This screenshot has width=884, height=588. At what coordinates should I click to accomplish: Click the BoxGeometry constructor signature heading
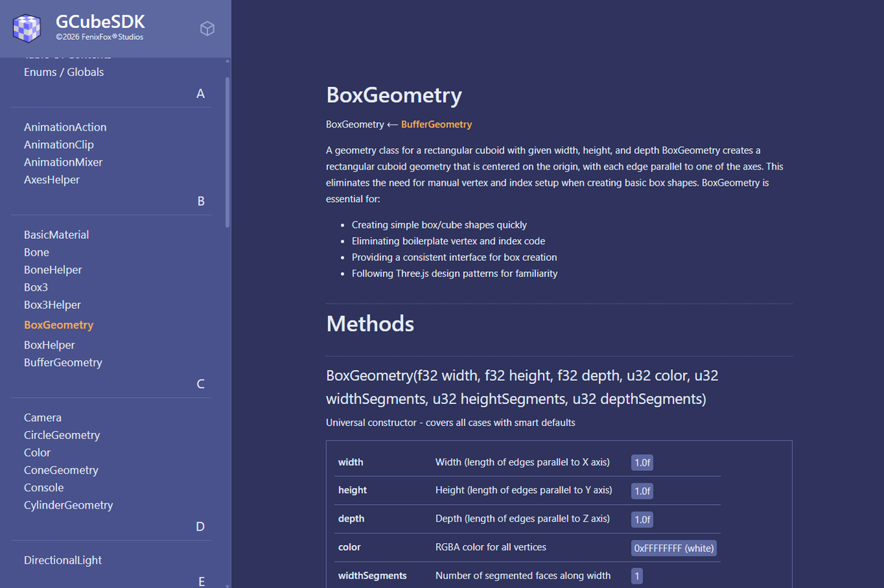[x=522, y=388]
